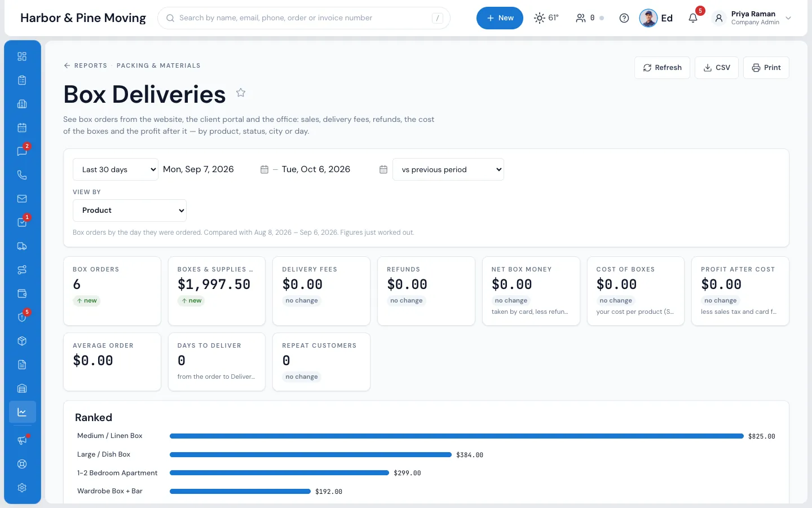812x508 pixels.
Task: Open shield icon with 5 badge
Action: pyautogui.click(x=22, y=317)
